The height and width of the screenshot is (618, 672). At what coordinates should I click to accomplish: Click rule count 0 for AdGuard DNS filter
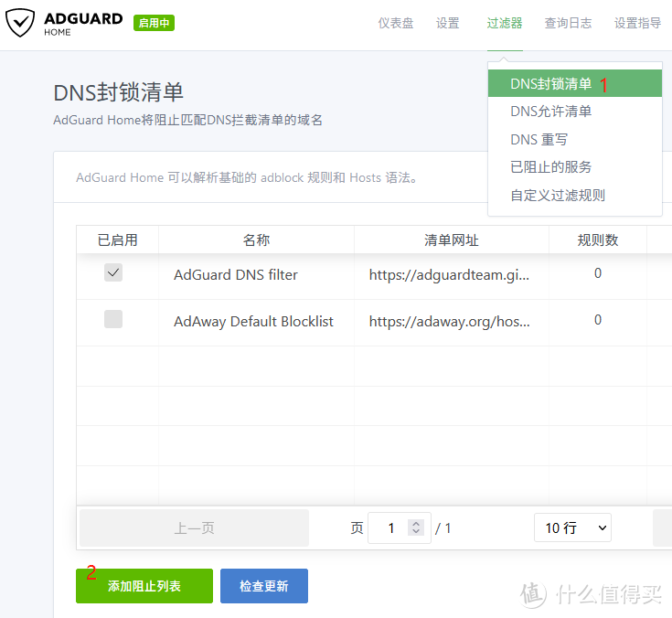[x=598, y=273]
